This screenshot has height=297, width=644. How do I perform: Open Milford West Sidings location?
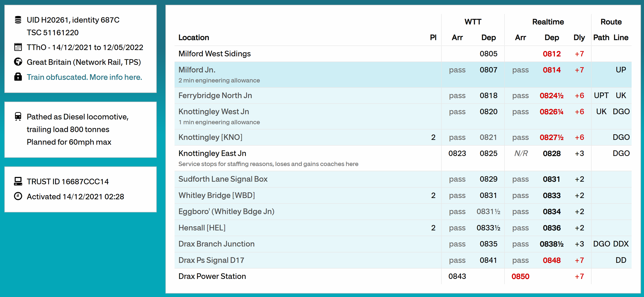tap(214, 54)
